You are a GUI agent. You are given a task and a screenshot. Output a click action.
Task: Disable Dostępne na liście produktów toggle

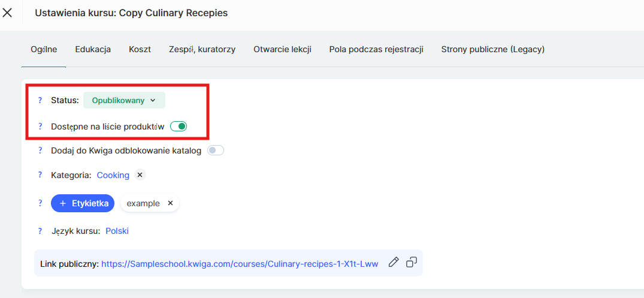179,127
